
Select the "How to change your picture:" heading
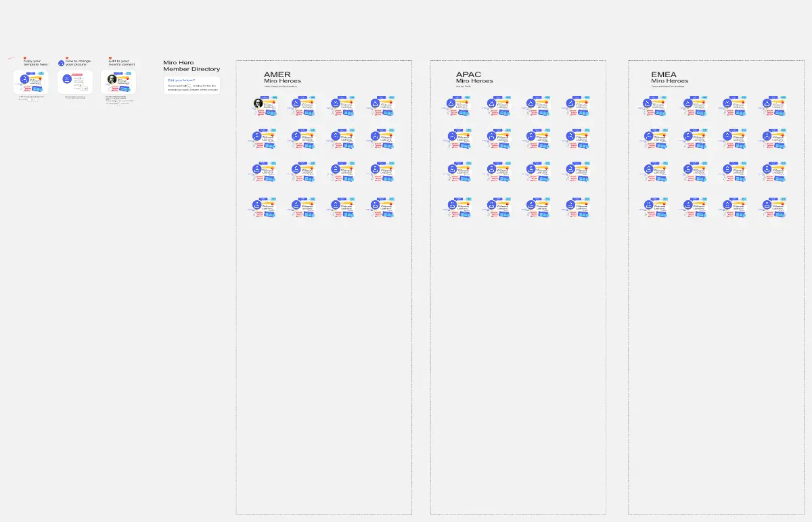pyautogui.click(x=79, y=62)
